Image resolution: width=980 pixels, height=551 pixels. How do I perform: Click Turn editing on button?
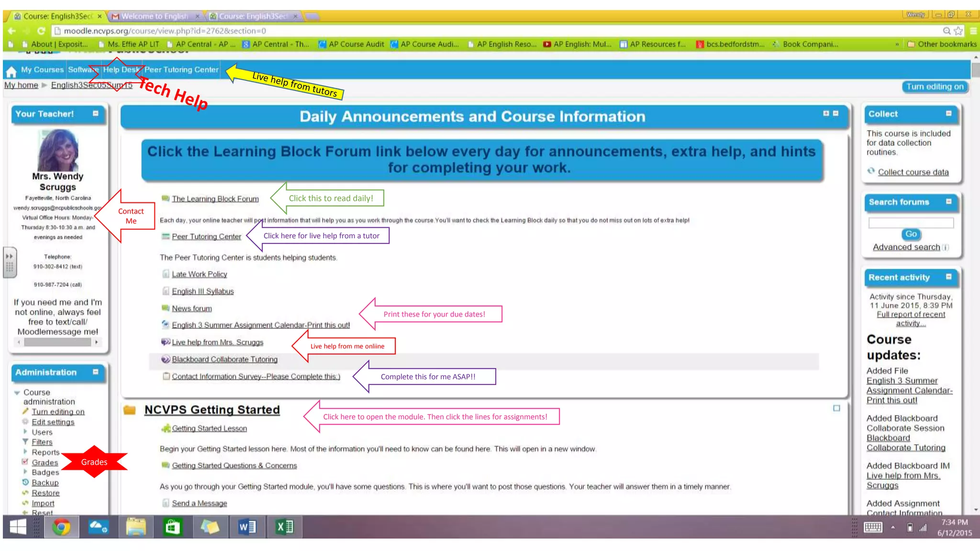tap(935, 87)
